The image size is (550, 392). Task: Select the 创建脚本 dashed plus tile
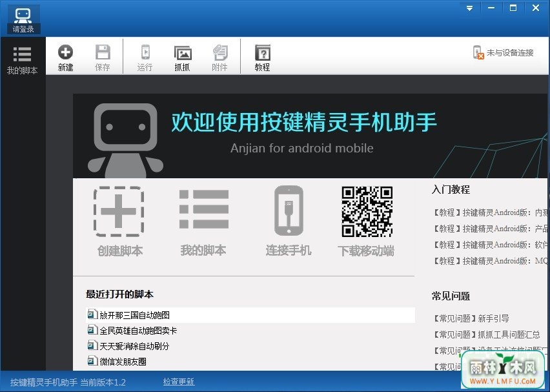click(119, 222)
